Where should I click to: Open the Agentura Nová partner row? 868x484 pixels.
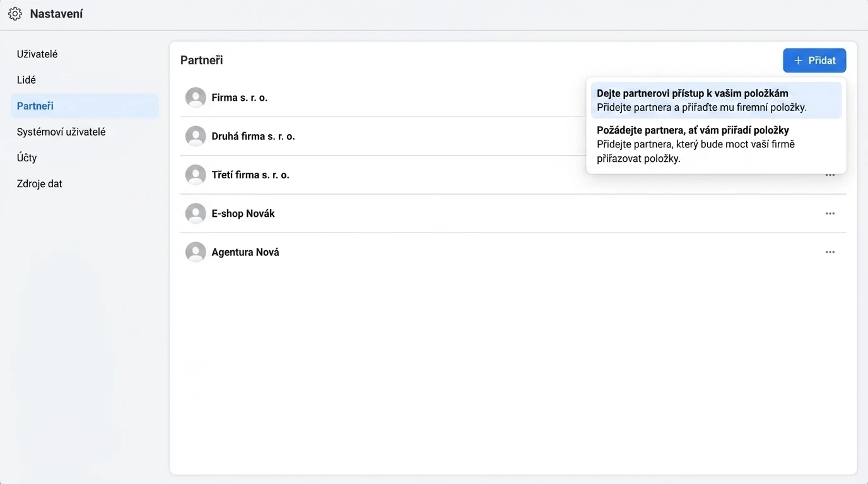[x=513, y=252]
